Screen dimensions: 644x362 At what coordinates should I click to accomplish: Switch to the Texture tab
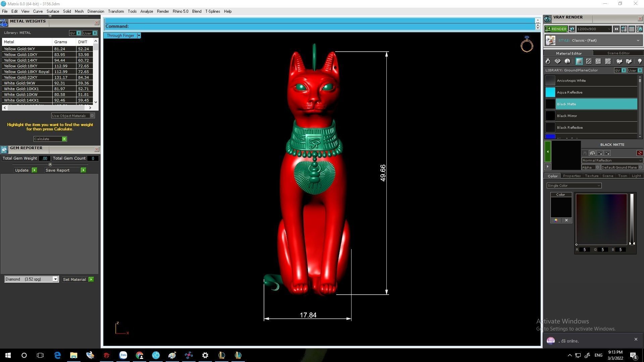(591, 176)
